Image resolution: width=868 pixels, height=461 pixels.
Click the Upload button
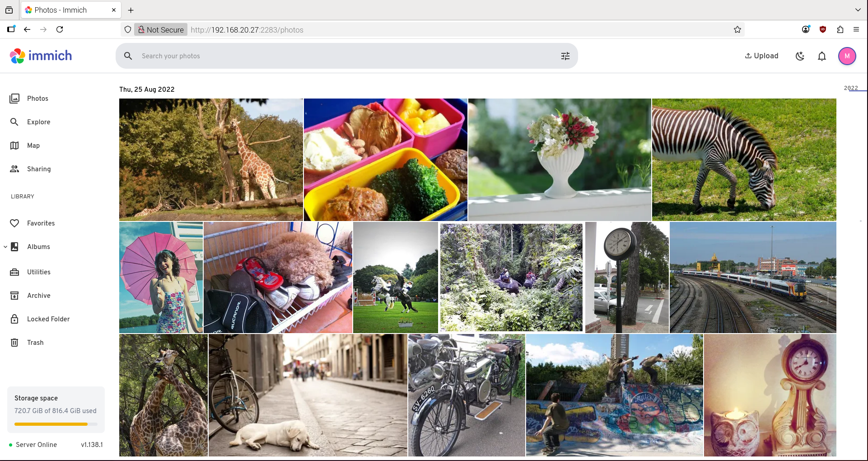click(x=761, y=56)
